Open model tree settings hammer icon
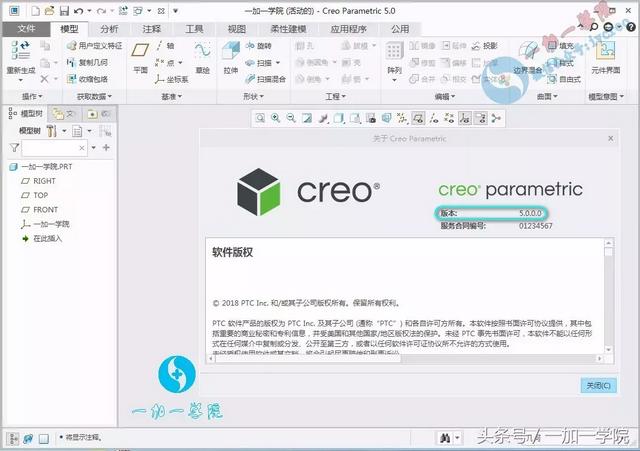Screen dimensions: 640x451 point(51,131)
